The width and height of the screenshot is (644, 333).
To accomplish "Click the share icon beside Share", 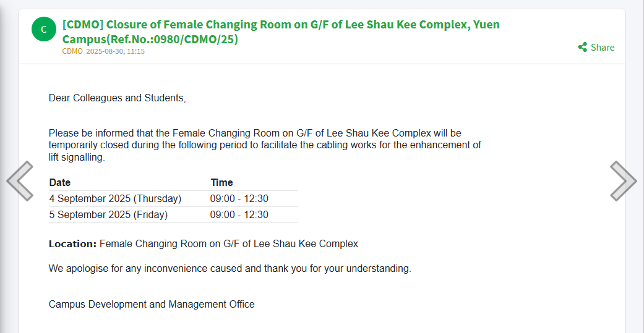I will pos(582,47).
